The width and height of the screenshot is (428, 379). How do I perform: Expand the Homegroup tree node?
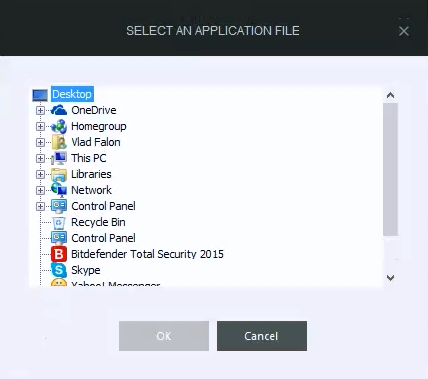[x=40, y=126]
